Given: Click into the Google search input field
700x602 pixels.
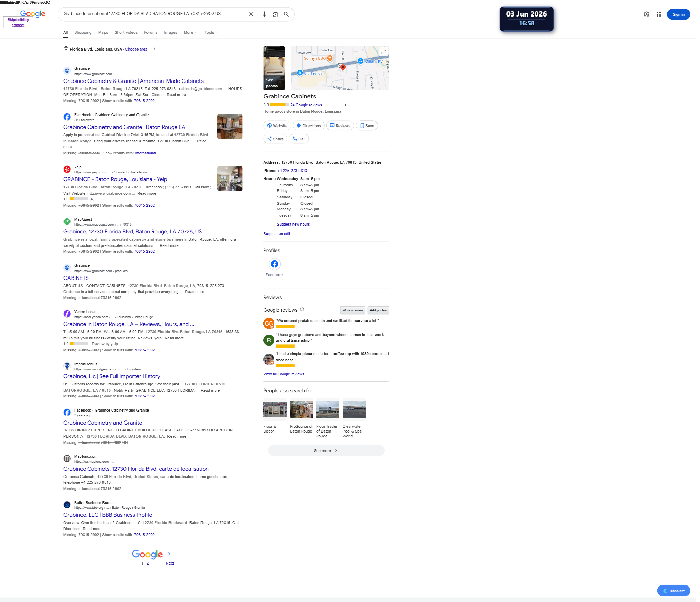Looking at the screenshot, I should [154, 14].
